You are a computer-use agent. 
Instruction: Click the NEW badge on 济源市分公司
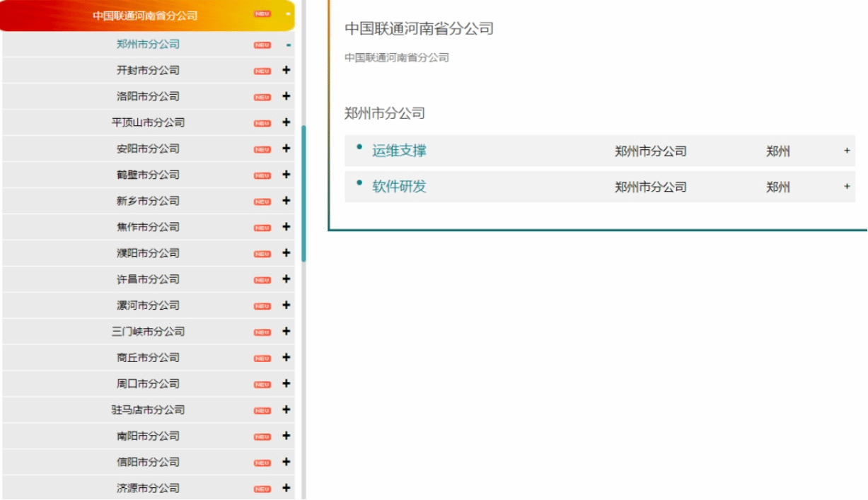(x=262, y=490)
